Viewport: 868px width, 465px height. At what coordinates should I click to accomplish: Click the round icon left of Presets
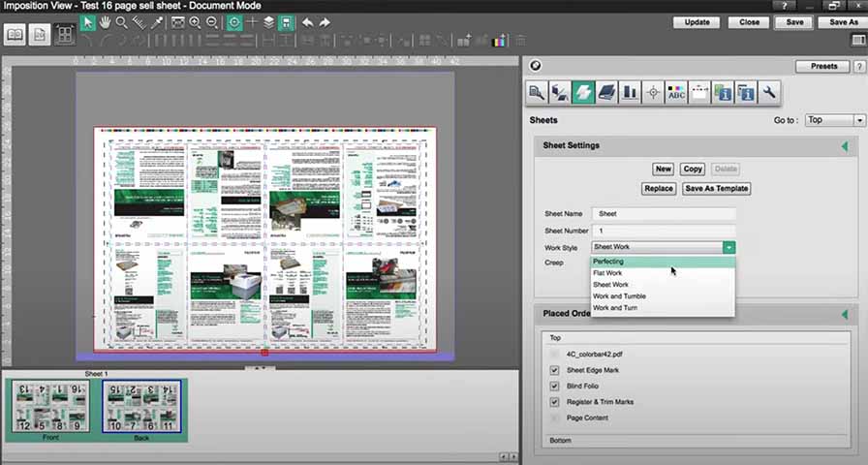pyautogui.click(x=536, y=66)
